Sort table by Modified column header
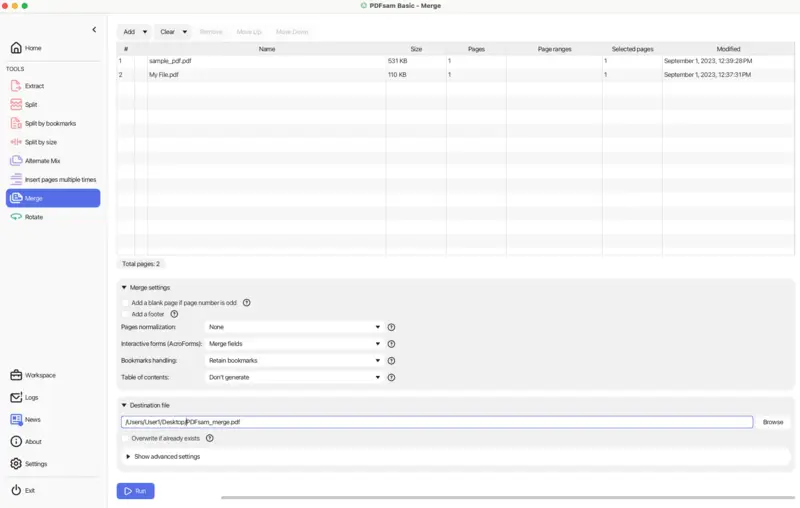Viewport: 800px width, 508px height. click(729, 49)
